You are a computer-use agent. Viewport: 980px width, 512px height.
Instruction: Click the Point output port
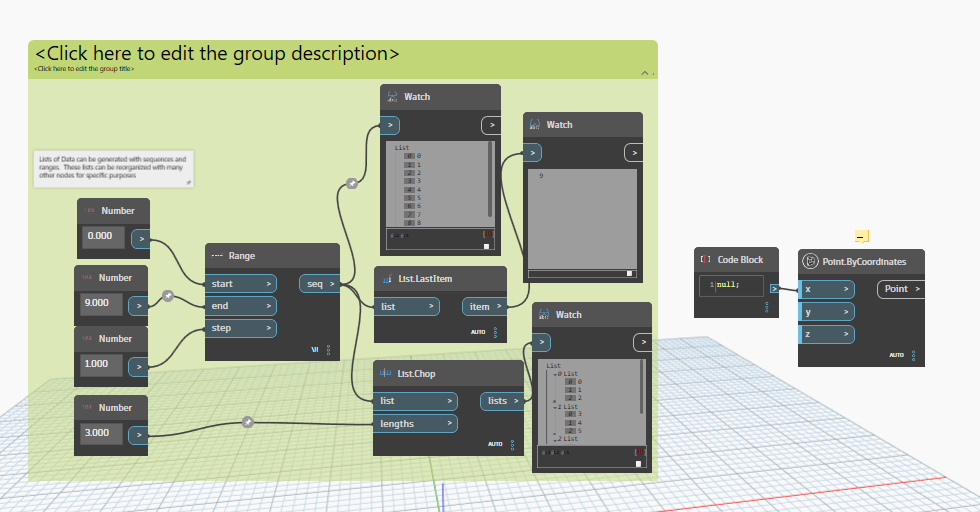901,289
